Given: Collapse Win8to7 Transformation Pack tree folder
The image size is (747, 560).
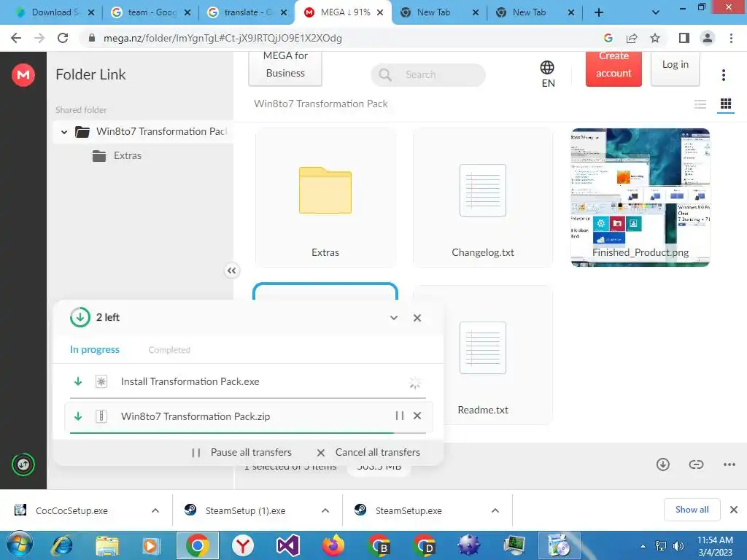Looking at the screenshot, I should click(x=64, y=132).
